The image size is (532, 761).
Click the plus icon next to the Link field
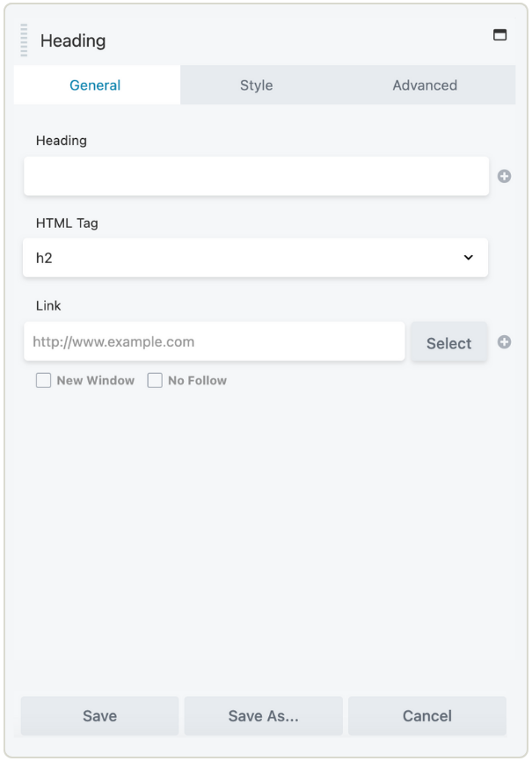[506, 341]
